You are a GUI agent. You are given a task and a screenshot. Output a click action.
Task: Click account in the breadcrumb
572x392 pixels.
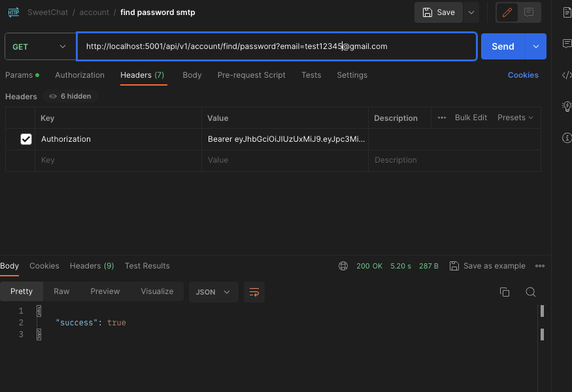(x=94, y=12)
